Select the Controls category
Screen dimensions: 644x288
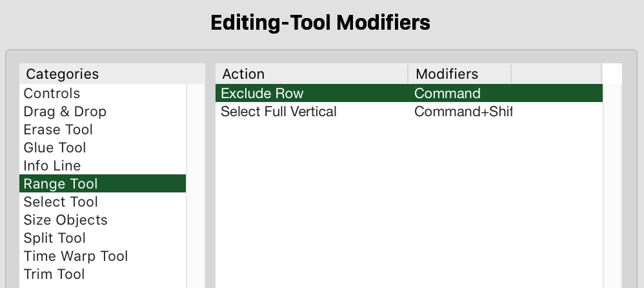[52, 94]
